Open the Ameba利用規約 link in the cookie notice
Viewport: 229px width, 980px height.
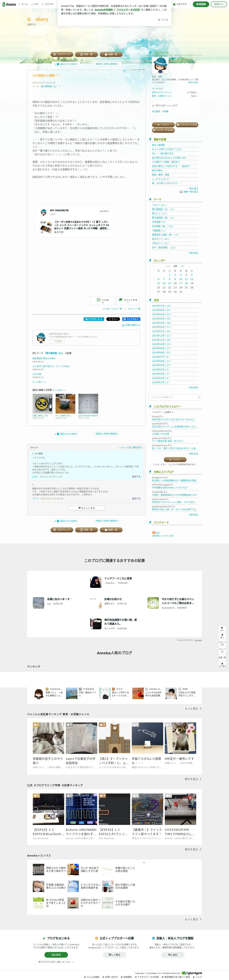(103, 10)
